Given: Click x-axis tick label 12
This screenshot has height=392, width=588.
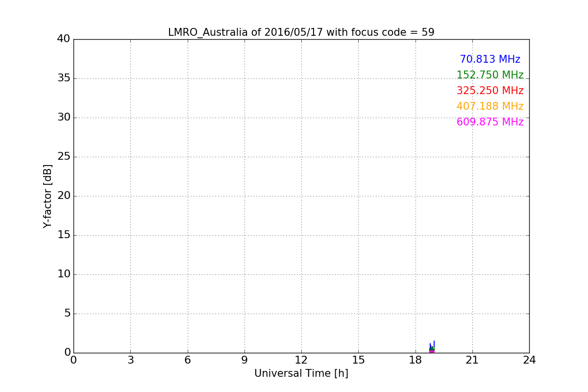Looking at the screenshot, I should (x=301, y=360).
